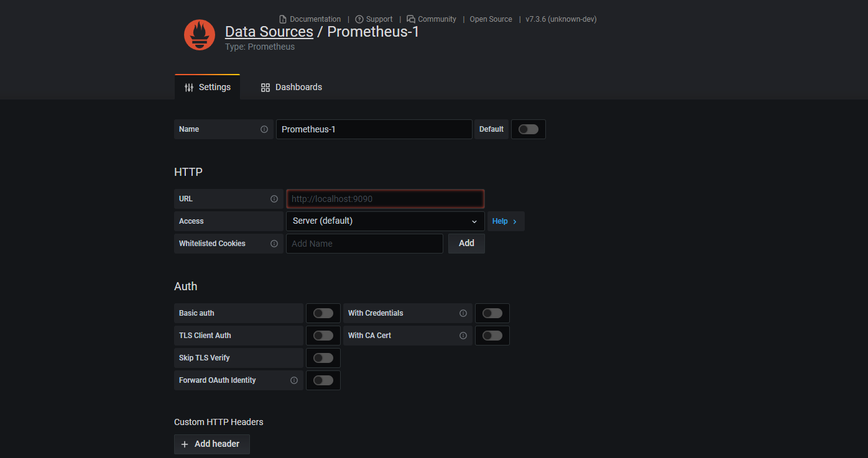Open the Access dropdown Server (default)
The width and height of the screenshot is (868, 458).
386,221
